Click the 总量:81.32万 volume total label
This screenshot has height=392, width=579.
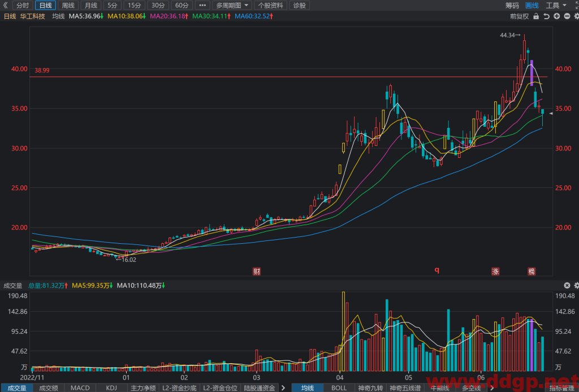click(48, 286)
